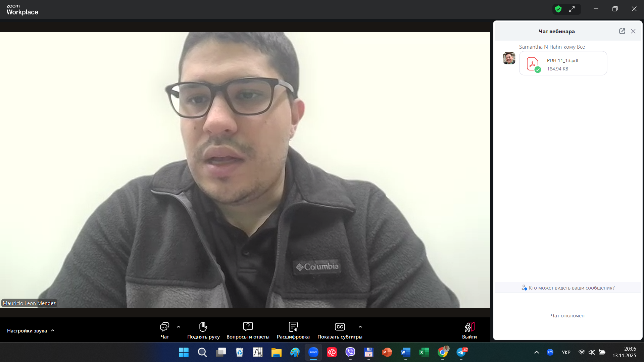This screenshot has width=644, height=362.
Task: Expand the chat options arrow
Action: [x=179, y=327]
